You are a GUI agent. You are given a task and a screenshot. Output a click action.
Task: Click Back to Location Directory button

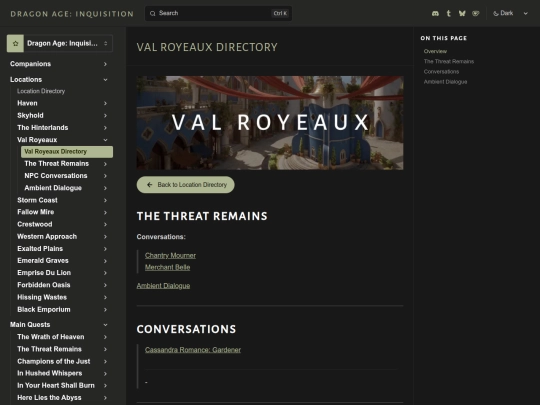pyautogui.click(x=186, y=185)
